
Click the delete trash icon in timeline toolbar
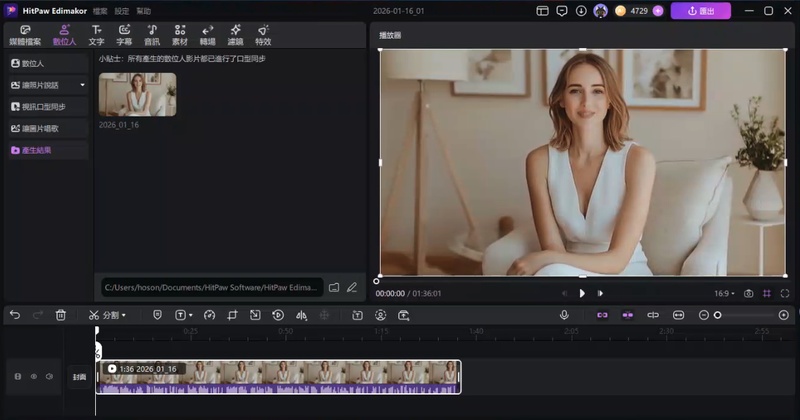(x=61, y=315)
